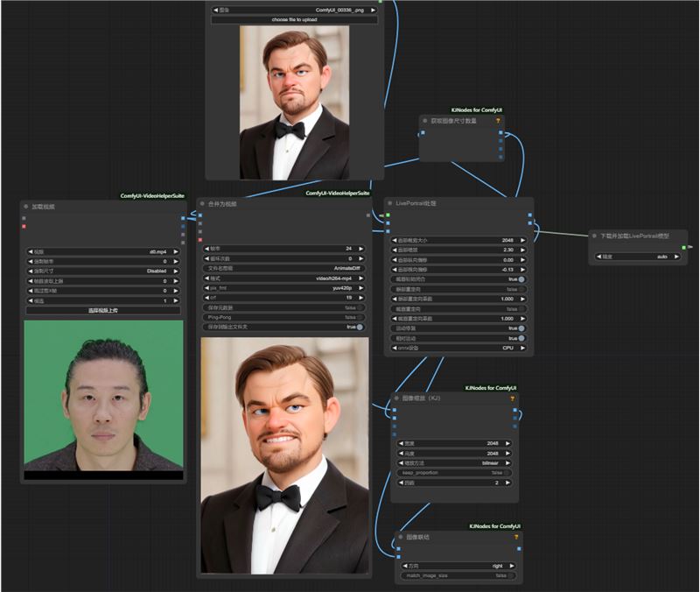Click the right arrow on the crf 19 row

coord(360,298)
